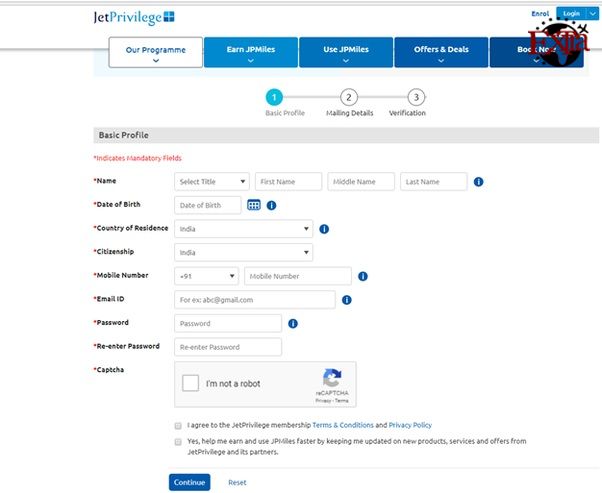
Task: Click the Password field
Action: pos(228,323)
